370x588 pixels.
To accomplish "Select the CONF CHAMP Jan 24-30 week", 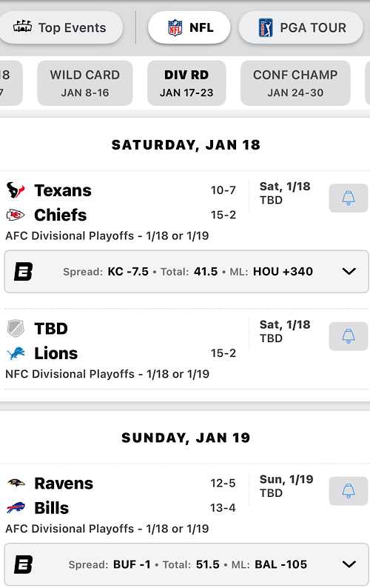I will [295, 83].
